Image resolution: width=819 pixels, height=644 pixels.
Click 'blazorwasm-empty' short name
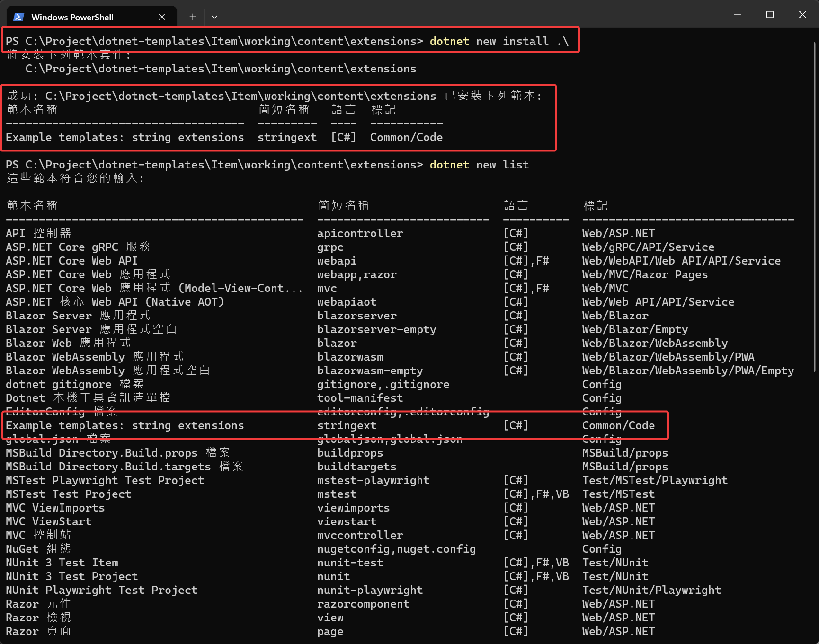tap(370, 371)
